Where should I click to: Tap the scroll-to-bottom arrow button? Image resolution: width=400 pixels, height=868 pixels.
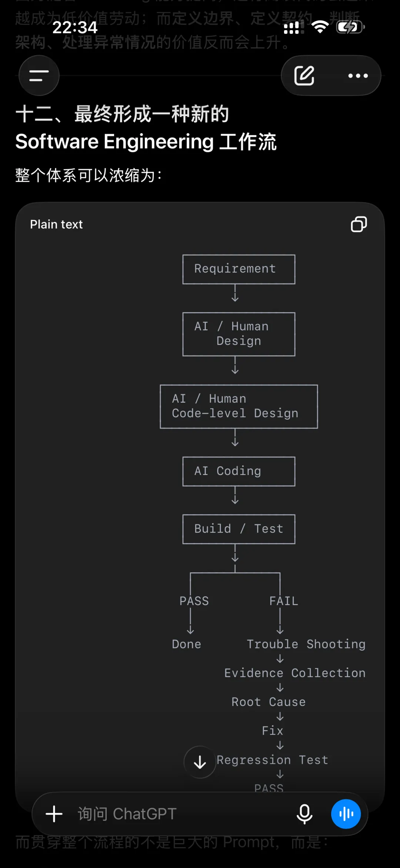pos(200,762)
